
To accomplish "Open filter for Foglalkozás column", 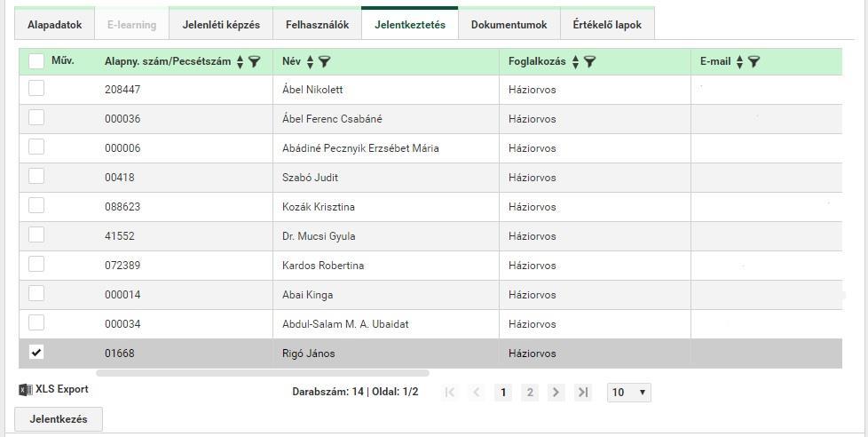I will click(589, 61).
